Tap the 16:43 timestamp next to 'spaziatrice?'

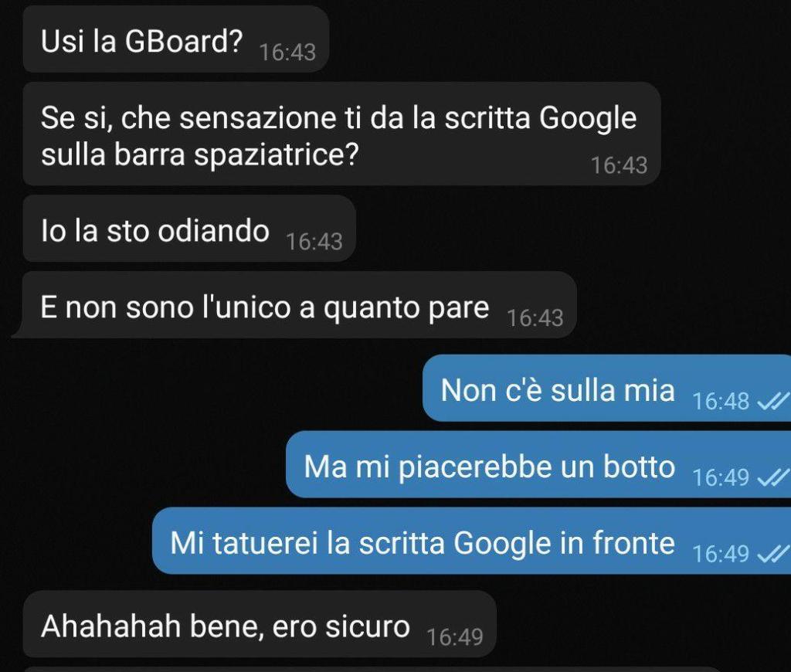click(x=619, y=165)
